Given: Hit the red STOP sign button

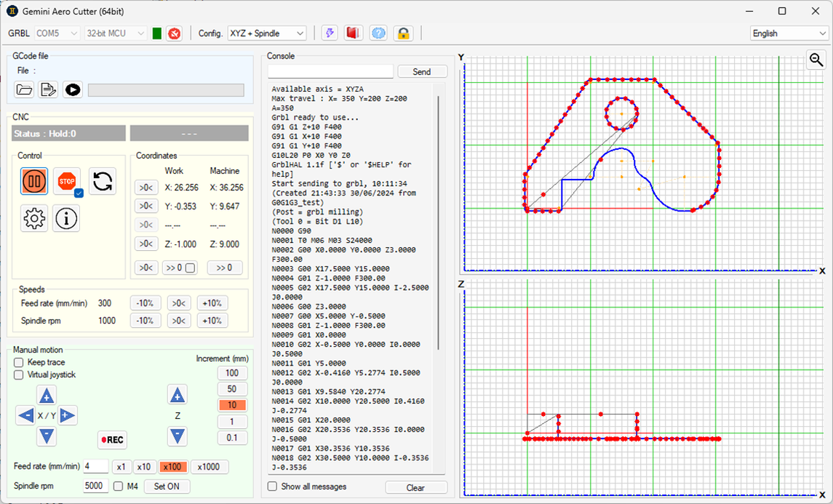Looking at the screenshot, I should [67, 180].
